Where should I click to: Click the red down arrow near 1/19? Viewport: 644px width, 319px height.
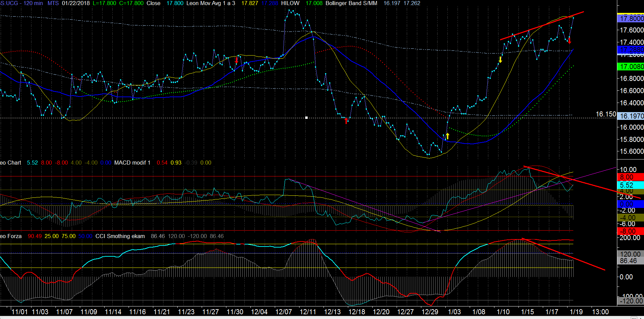pos(569,41)
